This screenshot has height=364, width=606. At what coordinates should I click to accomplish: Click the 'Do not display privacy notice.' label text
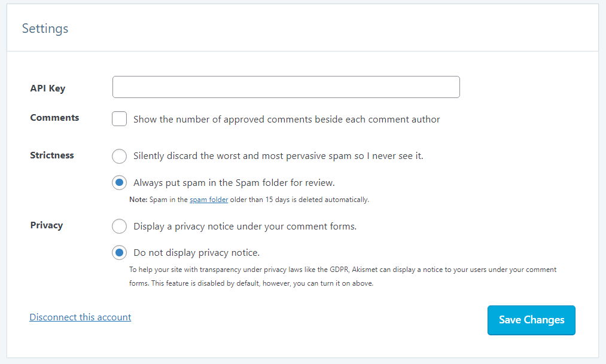[x=196, y=253]
